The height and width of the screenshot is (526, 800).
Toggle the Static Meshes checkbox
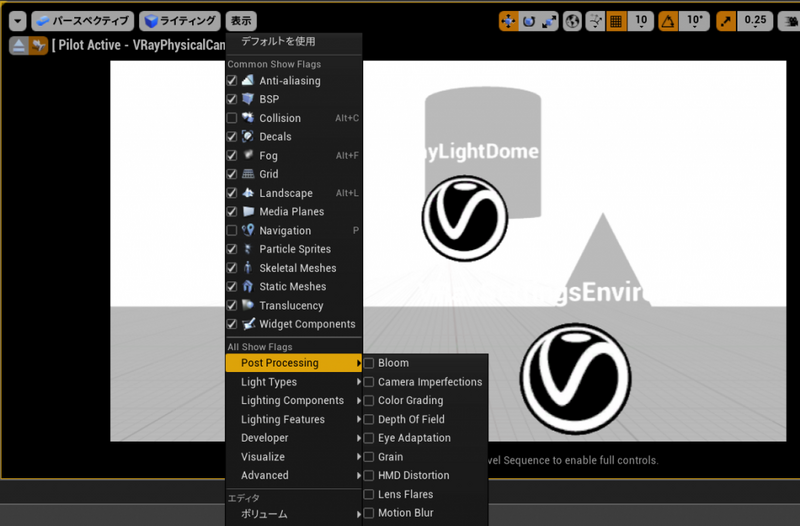(232, 286)
